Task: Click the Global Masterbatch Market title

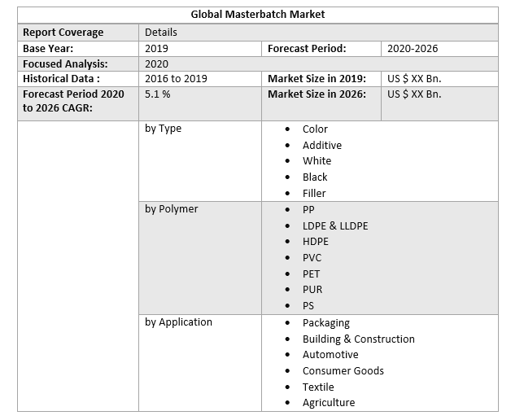Action: [257, 15]
